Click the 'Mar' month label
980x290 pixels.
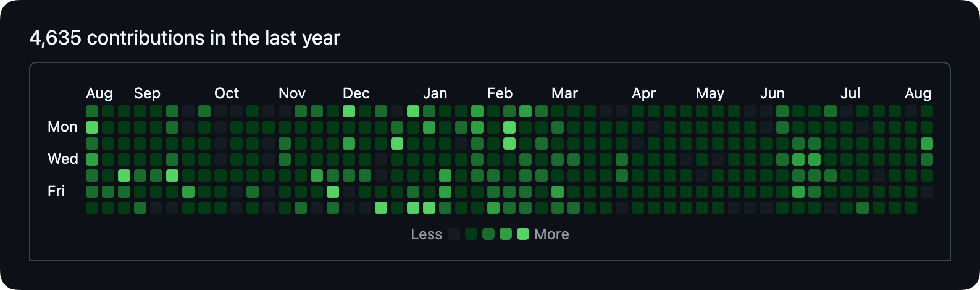coord(564,93)
